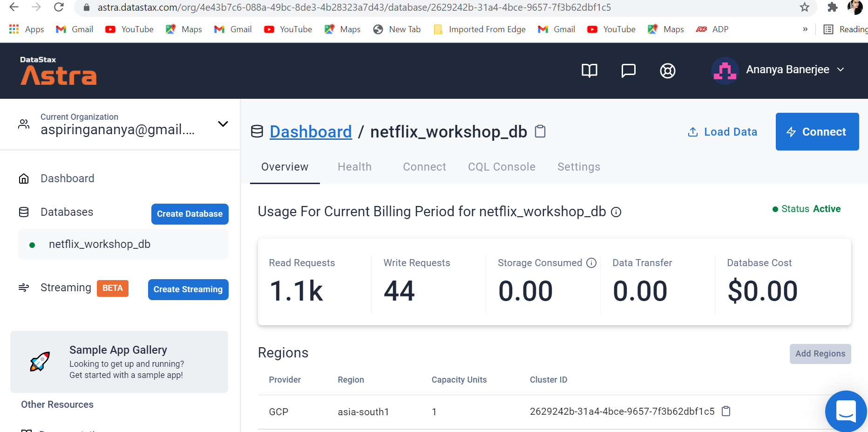Click the DataStax Astra logo
The image size is (868, 432).
[x=57, y=71]
